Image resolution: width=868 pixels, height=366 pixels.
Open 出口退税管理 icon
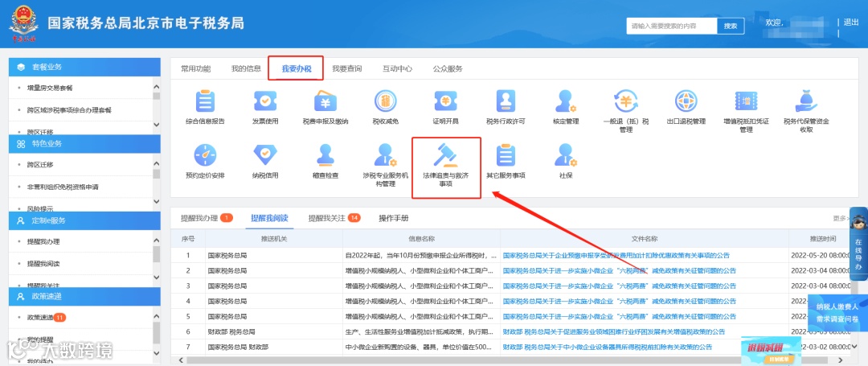686,101
